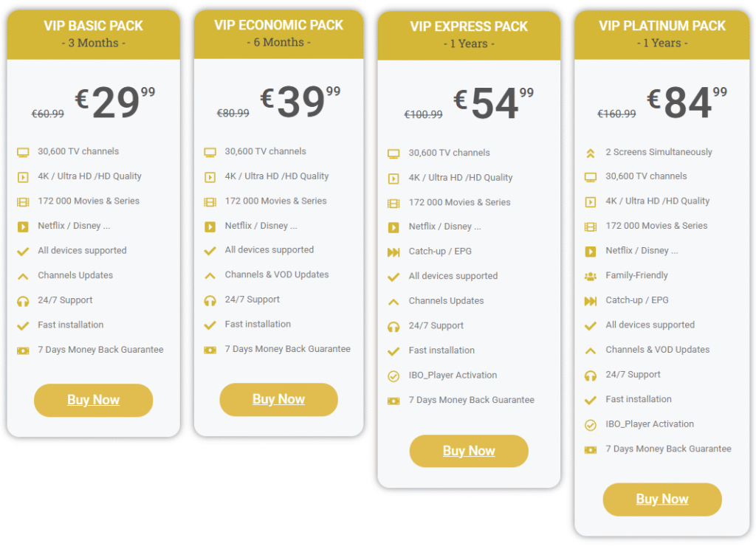Expand the Channels Updates chevron in Express Pack

pyautogui.click(x=394, y=300)
